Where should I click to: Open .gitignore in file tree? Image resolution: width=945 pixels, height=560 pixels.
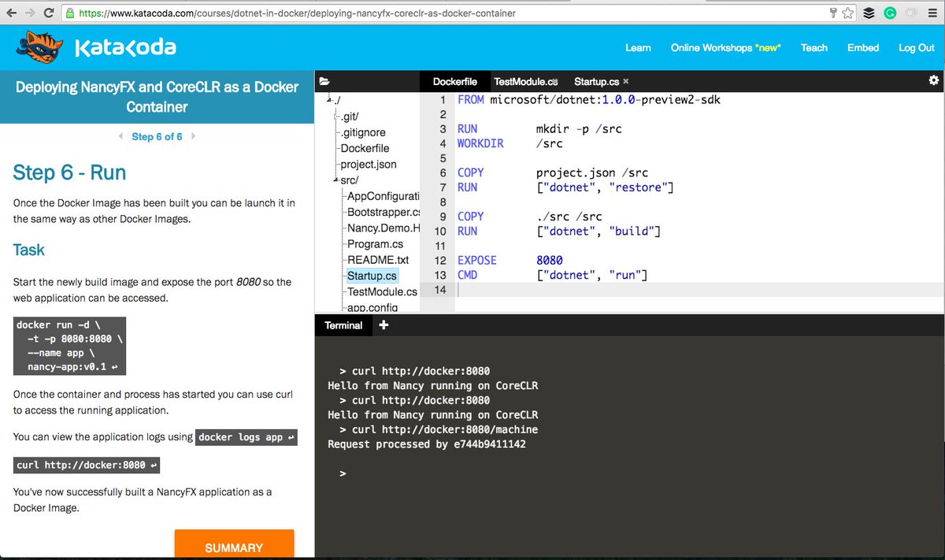tap(363, 132)
